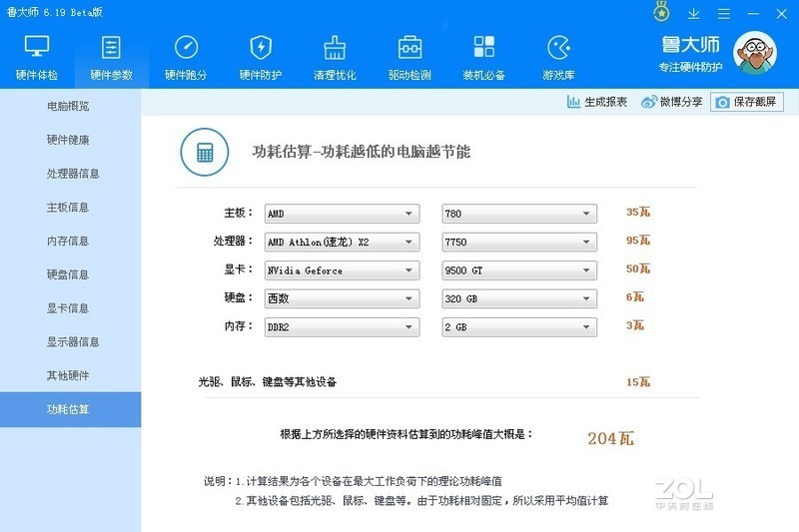This screenshot has width=799, height=532.
Task: Expand 处理器 brand dropdown AMD Athlon X2
Action: coord(342,242)
